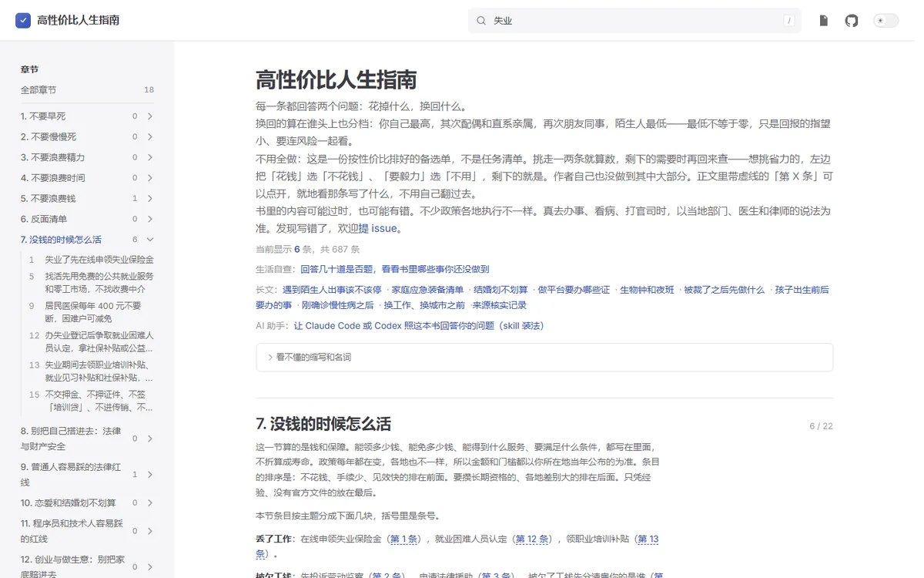Open long article 换工作、换城市之前
The width and height of the screenshot is (924, 578).
click(x=424, y=305)
